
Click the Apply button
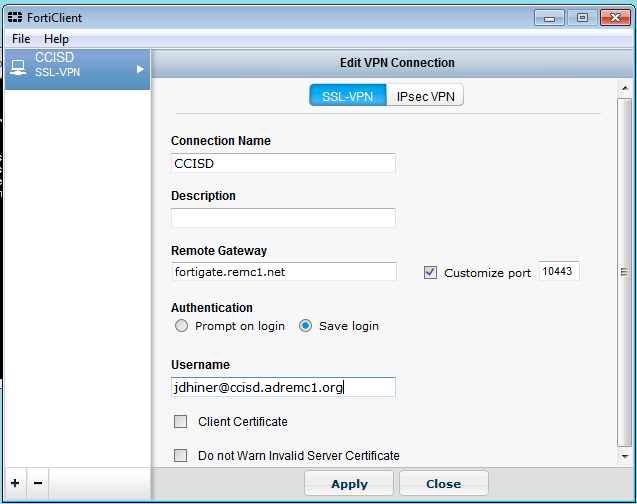349,483
